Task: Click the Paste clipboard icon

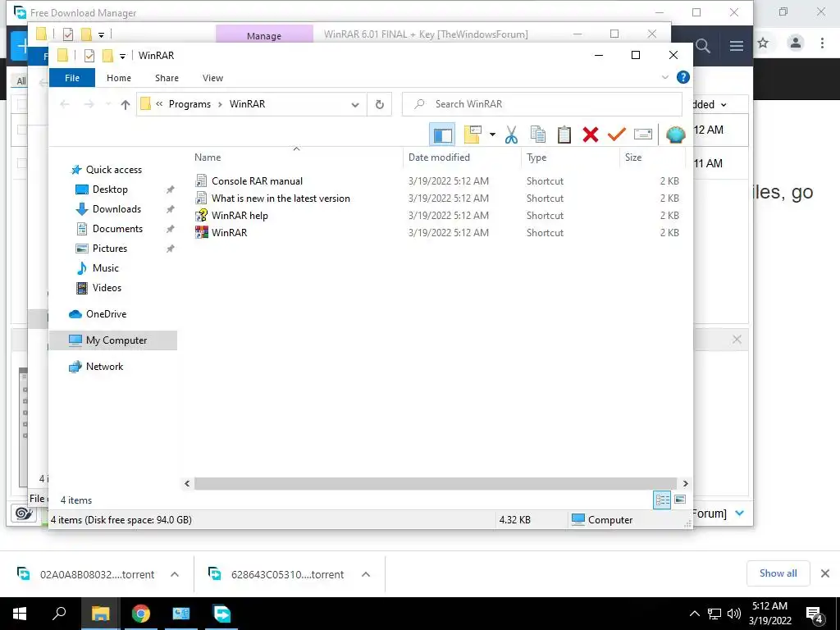Action: pyautogui.click(x=564, y=135)
